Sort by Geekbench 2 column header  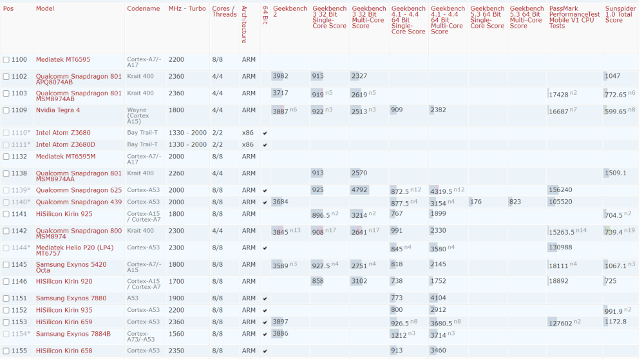290,12
